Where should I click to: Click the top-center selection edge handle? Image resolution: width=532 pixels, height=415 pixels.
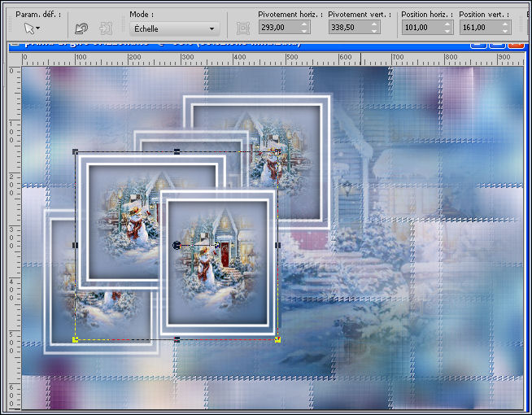[177, 151]
